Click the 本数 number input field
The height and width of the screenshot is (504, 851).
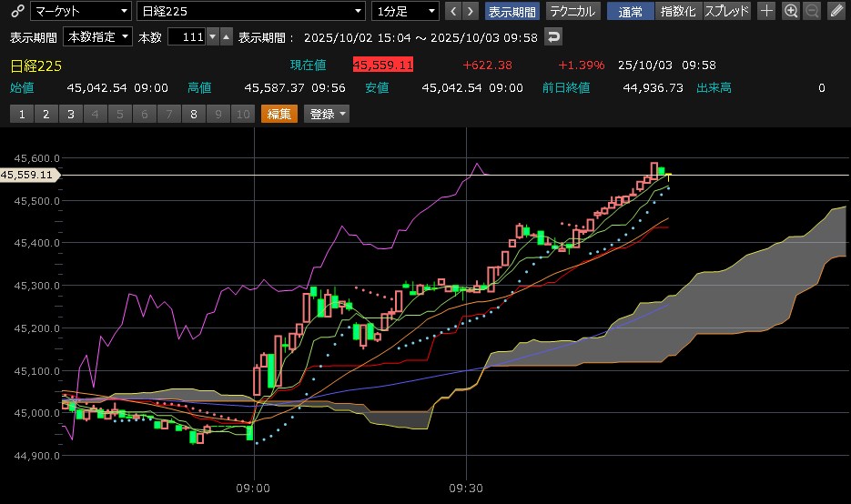187,37
